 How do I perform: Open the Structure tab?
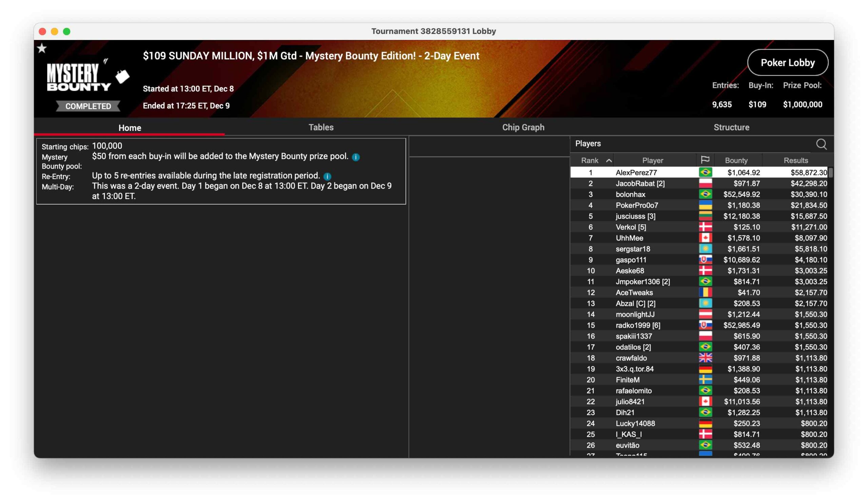point(731,128)
